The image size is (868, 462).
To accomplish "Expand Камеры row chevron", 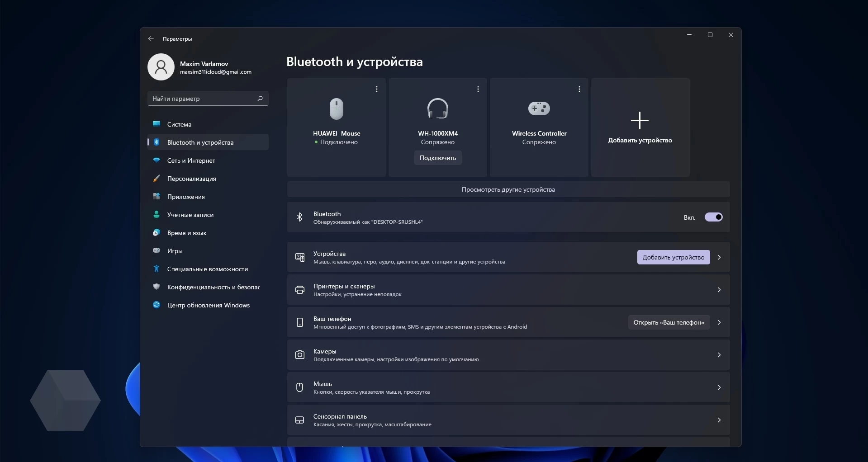I will pos(719,355).
